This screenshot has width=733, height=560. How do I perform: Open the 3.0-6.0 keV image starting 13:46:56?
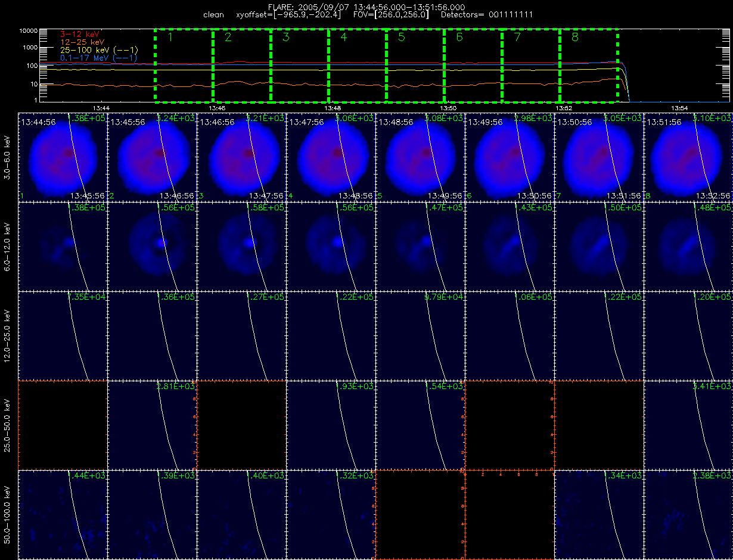click(x=241, y=156)
